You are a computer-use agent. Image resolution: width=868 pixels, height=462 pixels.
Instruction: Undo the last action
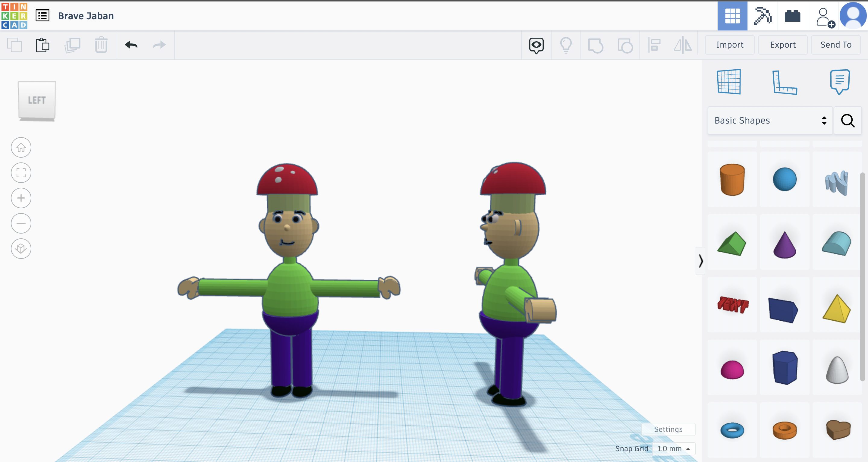(131, 45)
